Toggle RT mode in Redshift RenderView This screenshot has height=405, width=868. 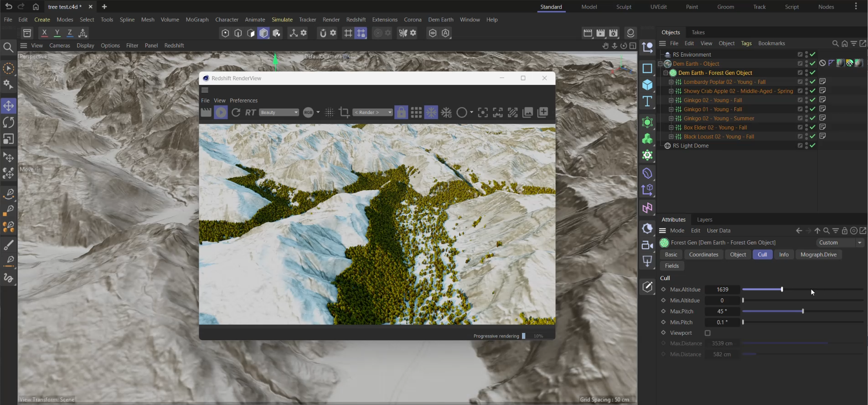coord(250,112)
